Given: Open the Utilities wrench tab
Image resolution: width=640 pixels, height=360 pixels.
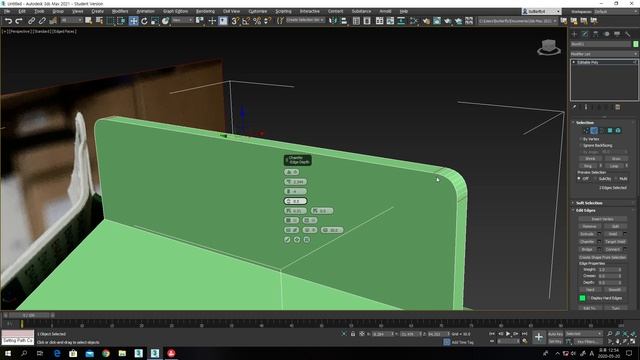Looking at the screenshot, I should (x=628, y=34).
